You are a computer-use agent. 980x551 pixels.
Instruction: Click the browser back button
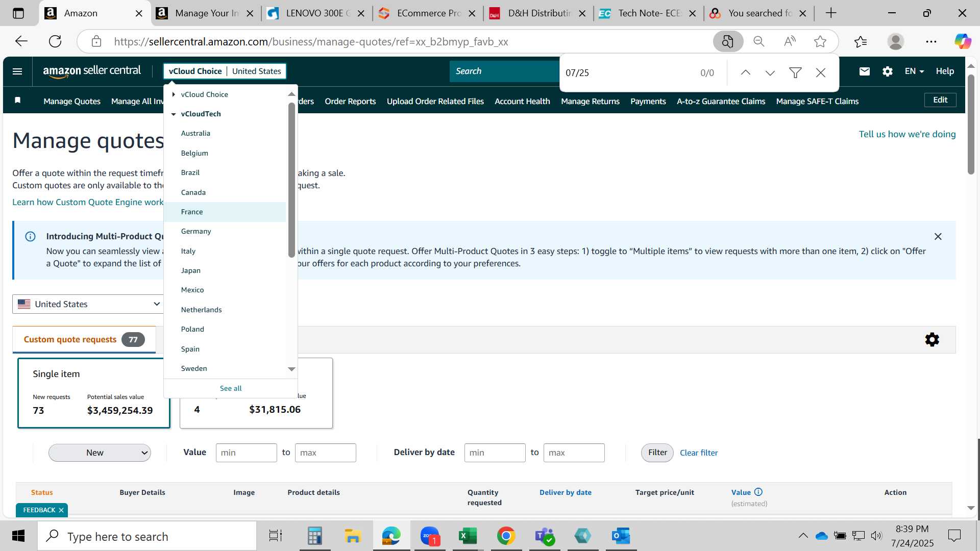[x=21, y=41]
